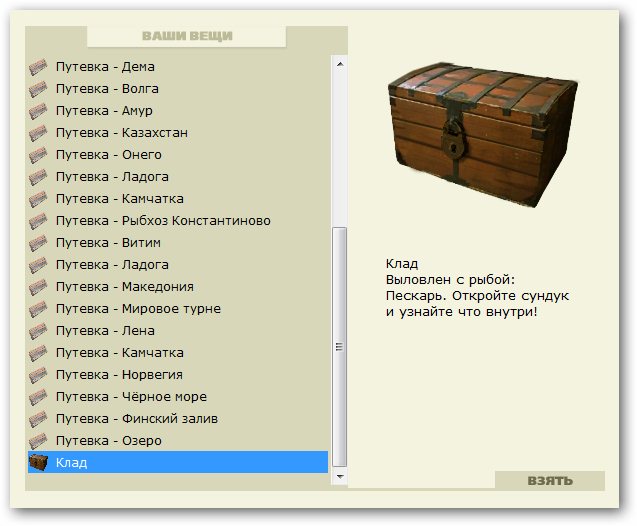Image resolution: width=637 pixels, height=526 pixels.
Task: Select the 'Путевка - Македония' item text
Action: pyautogui.click(x=125, y=286)
